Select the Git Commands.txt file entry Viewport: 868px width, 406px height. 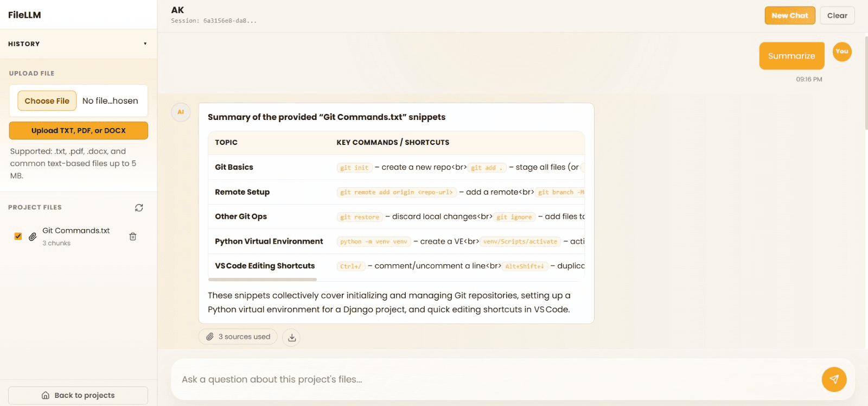pos(76,231)
